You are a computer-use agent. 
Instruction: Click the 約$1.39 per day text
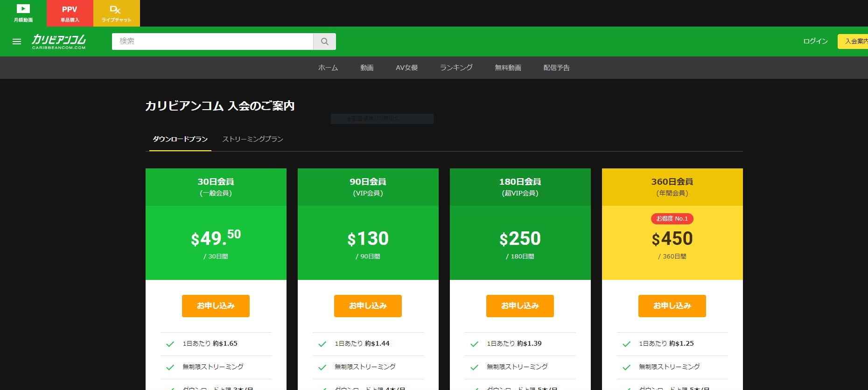(529, 344)
